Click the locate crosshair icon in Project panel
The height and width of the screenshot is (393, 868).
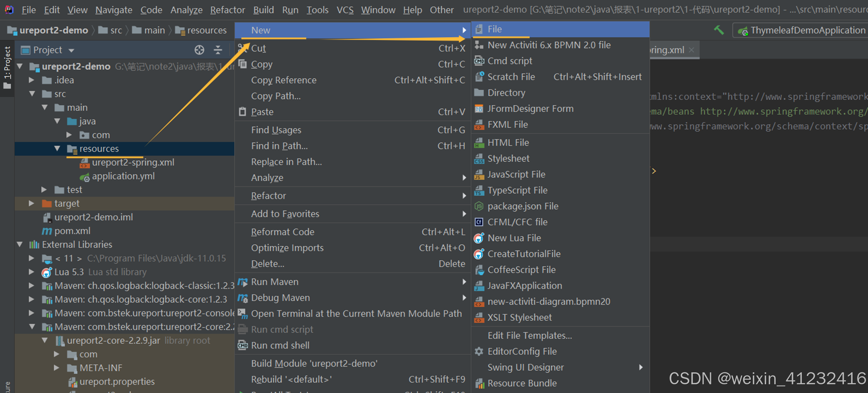click(x=199, y=50)
